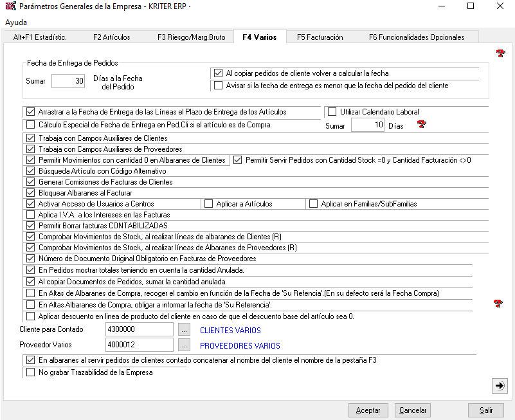Go to F6 Funcionalidades Opcionales tab
This screenshot has width=515, height=420.
tap(416, 37)
